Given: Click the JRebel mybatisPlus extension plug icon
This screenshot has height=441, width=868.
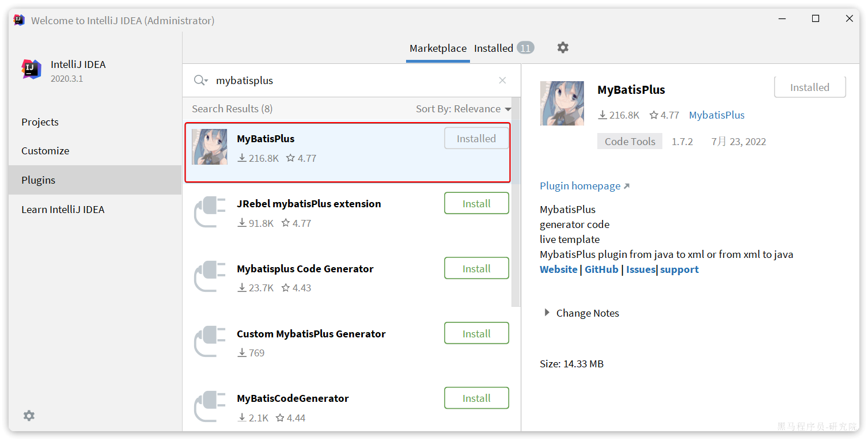Looking at the screenshot, I should pos(210,212).
